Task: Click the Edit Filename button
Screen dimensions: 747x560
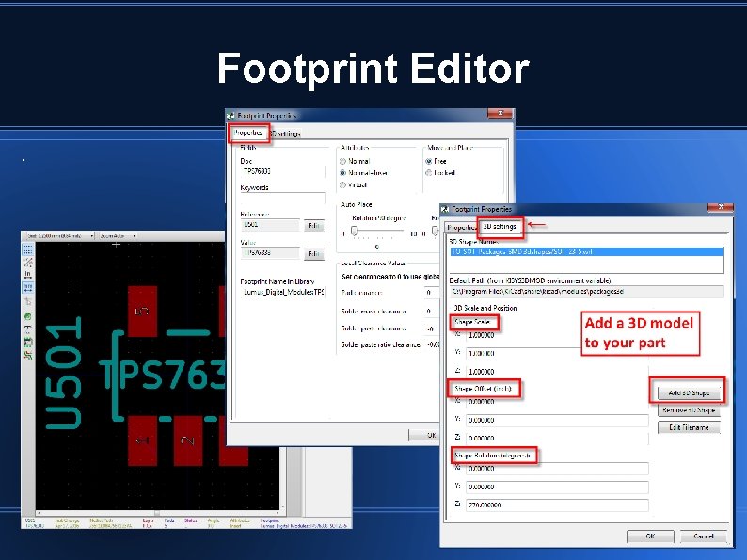Action: [x=689, y=427]
